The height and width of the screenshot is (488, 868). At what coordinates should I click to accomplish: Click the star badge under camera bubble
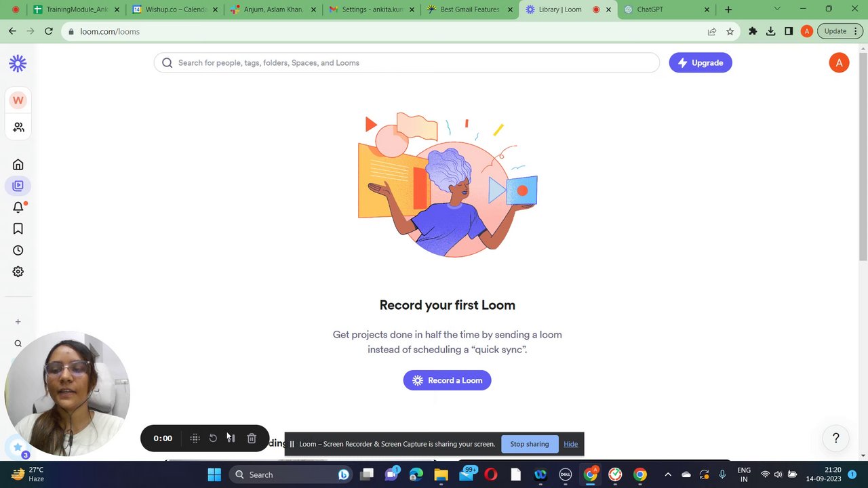(x=18, y=447)
